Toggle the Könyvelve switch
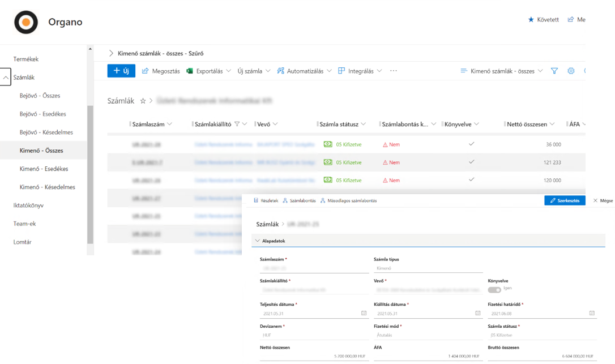Viewport: 615px width, 364px height. (494, 289)
